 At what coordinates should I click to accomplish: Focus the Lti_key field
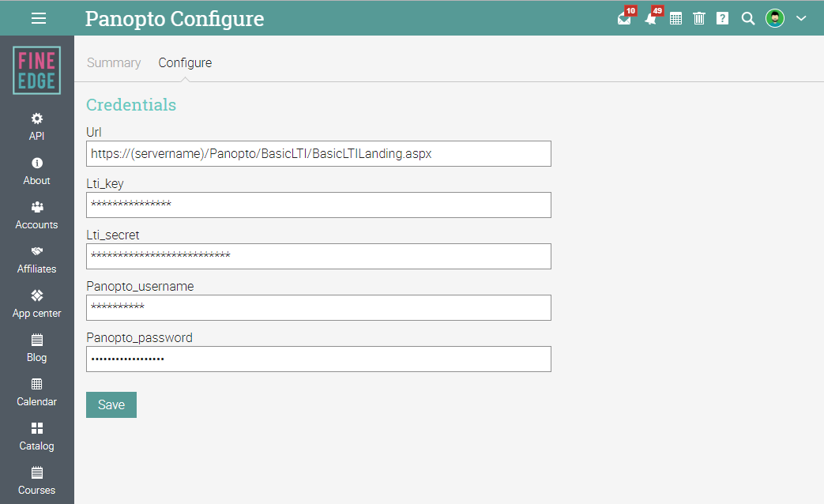(318, 205)
